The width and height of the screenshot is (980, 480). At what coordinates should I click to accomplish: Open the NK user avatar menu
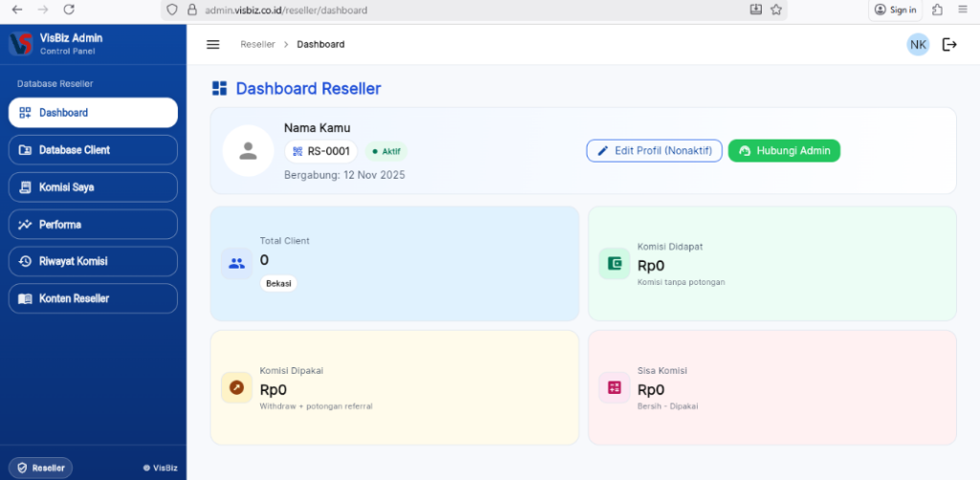918,45
